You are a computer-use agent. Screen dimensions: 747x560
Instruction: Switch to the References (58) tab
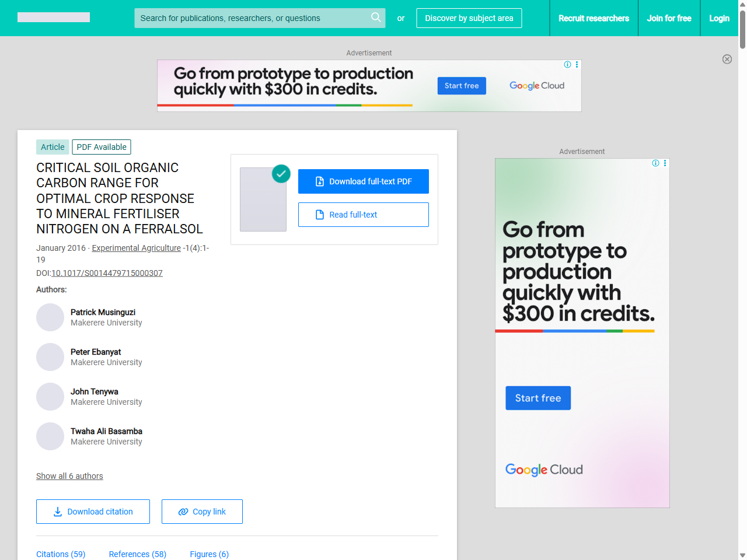click(138, 554)
